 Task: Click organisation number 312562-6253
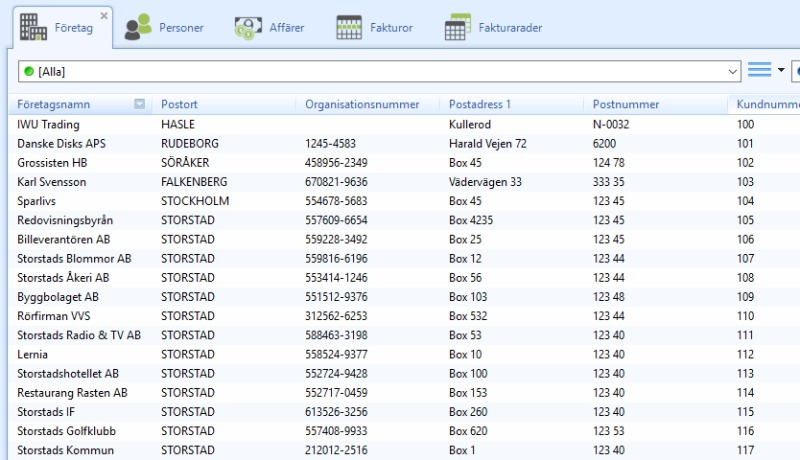coord(336,316)
